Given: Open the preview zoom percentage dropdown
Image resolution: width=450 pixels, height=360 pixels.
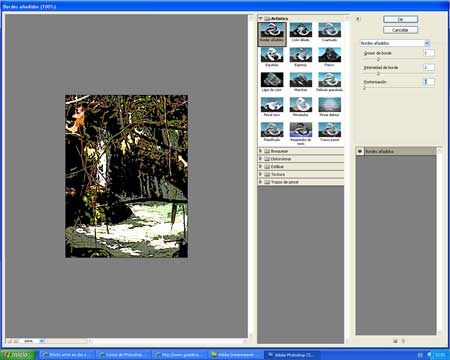Looking at the screenshot, I should [x=42, y=341].
